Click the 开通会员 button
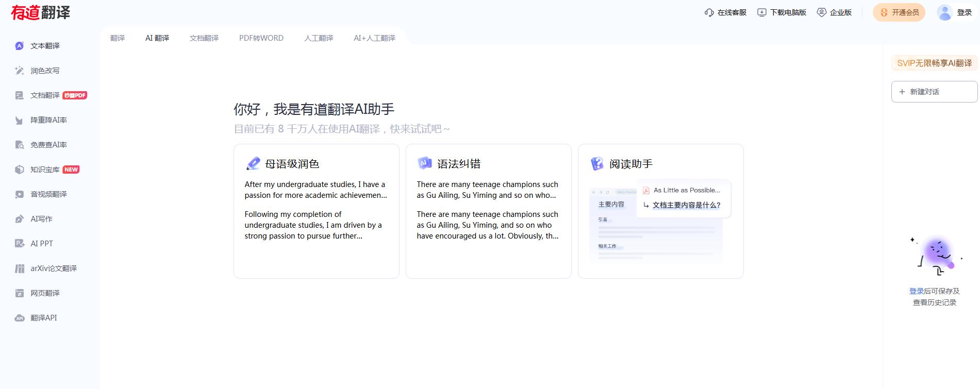This screenshot has height=389, width=980. pos(899,12)
